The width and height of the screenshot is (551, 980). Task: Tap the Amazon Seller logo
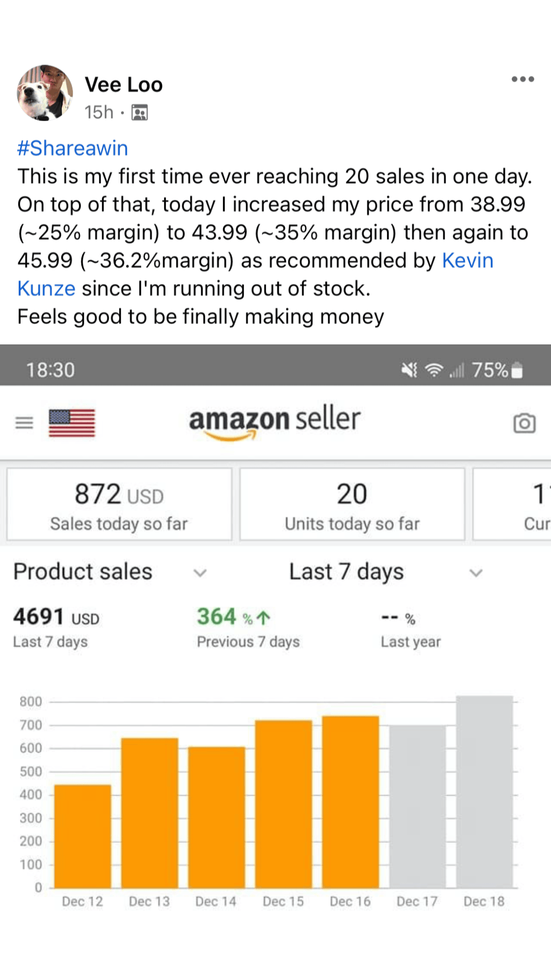point(275,422)
